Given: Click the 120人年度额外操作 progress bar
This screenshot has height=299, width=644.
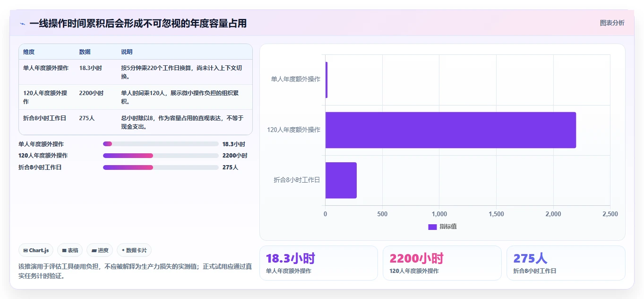Looking at the screenshot, I should (161, 156).
